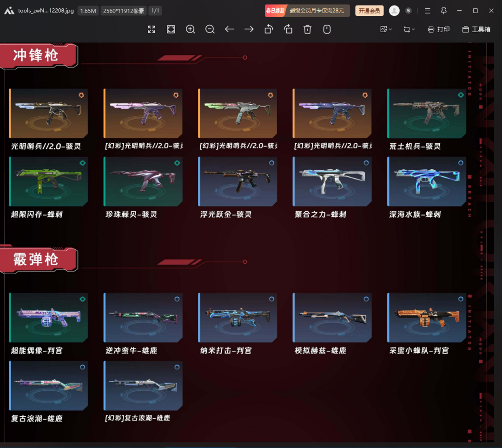Click rarity badge on 珍珠棘贝-骇灵 card
Image resolution: width=502 pixels, height=448 pixels.
click(177, 163)
